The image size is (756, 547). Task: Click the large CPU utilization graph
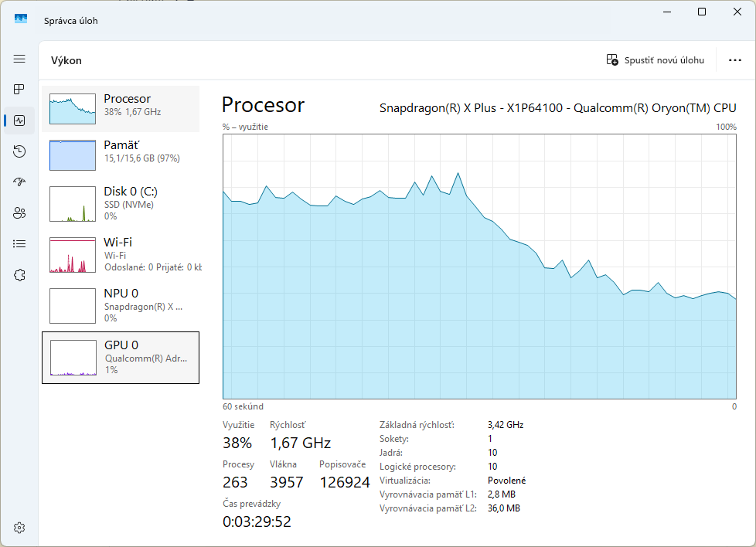point(479,267)
